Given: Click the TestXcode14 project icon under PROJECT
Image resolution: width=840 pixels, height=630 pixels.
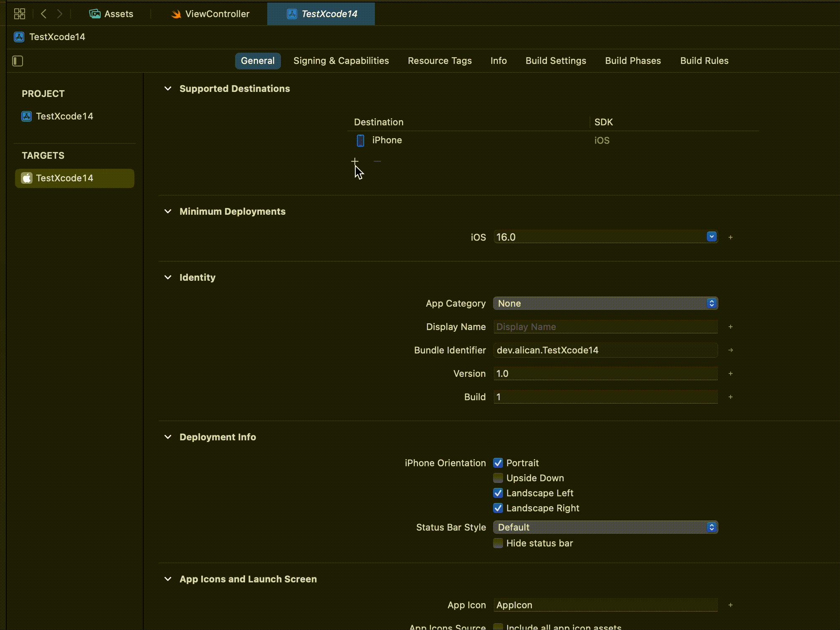Looking at the screenshot, I should tap(27, 116).
